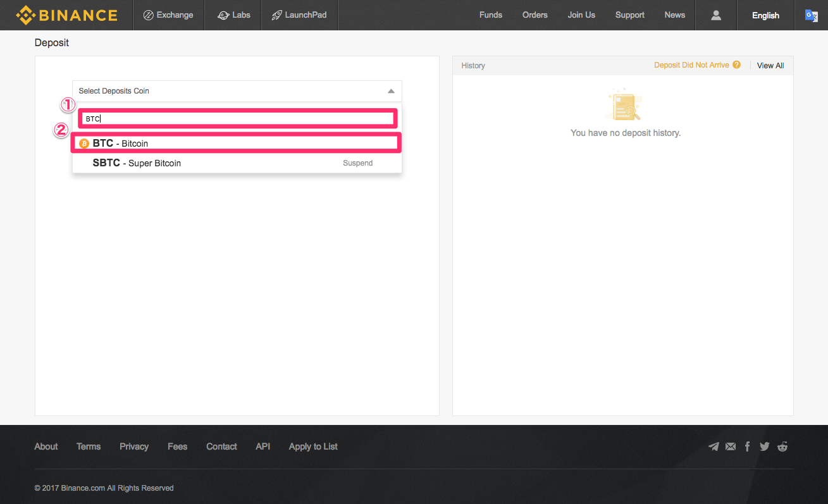Click the Facebook icon in footer

tap(748, 446)
